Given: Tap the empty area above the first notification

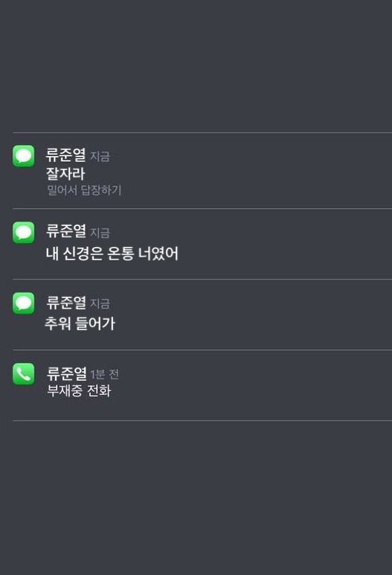Looking at the screenshot, I should [196, 66].
